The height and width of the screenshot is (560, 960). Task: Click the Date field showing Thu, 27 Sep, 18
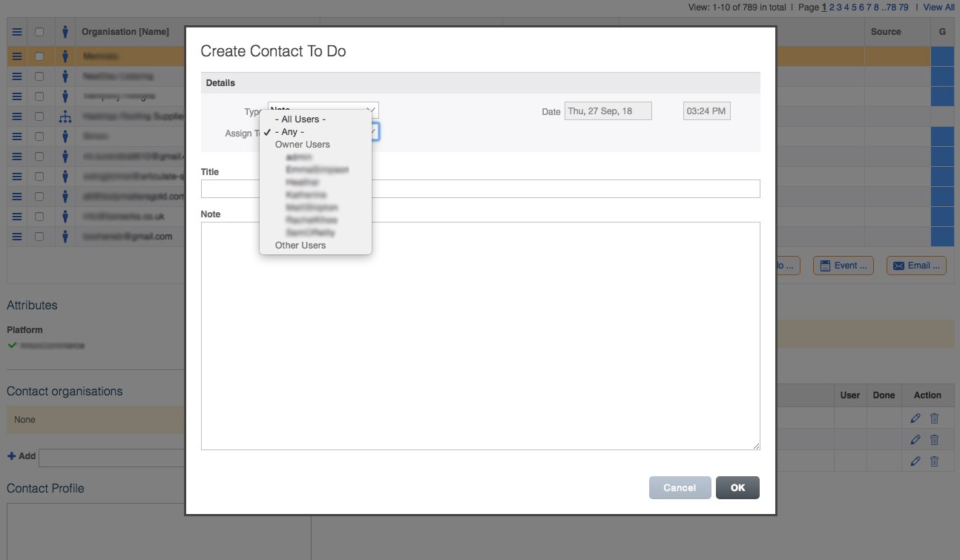(x=608, y=111)
